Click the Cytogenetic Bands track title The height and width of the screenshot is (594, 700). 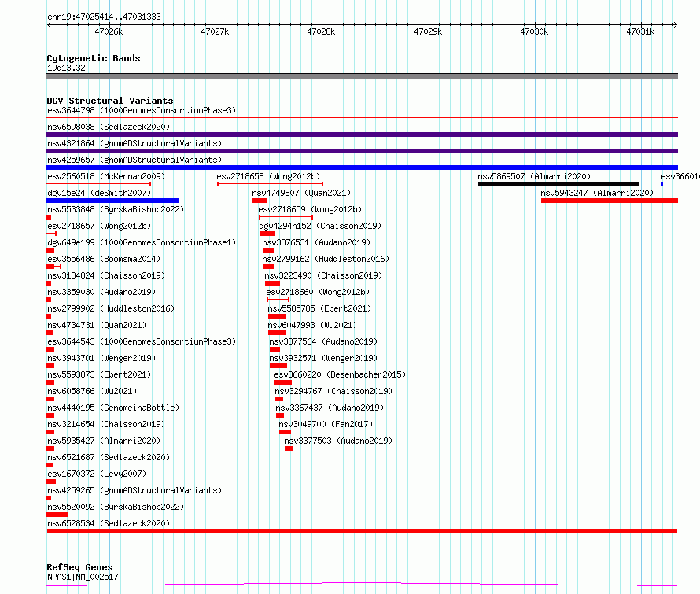[x=94, y=58]
